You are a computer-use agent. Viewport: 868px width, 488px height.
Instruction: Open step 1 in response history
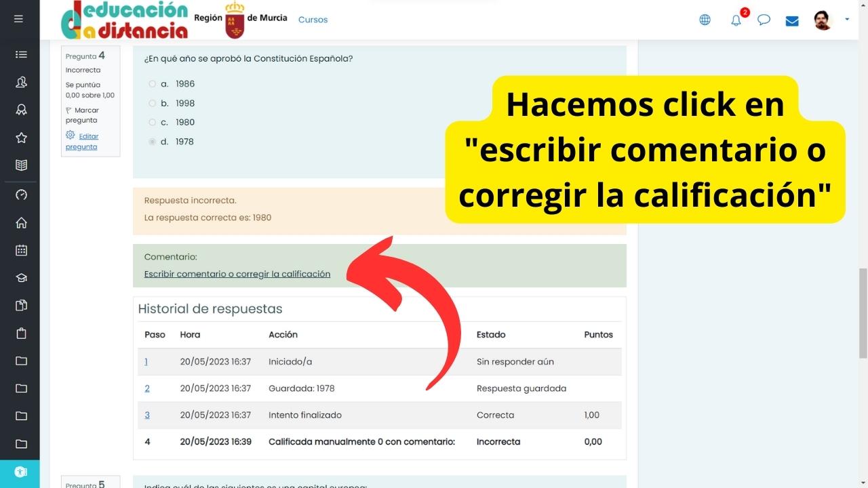[x=146, y=362]
